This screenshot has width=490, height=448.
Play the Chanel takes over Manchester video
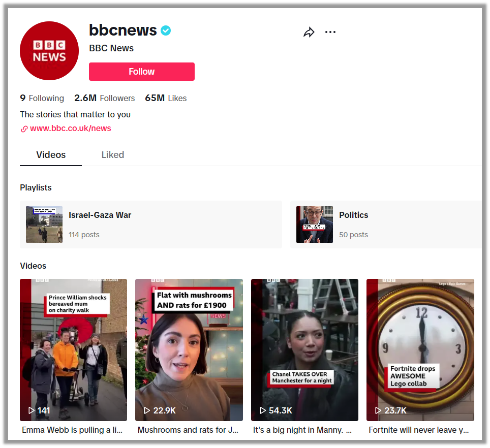point(304,349)
